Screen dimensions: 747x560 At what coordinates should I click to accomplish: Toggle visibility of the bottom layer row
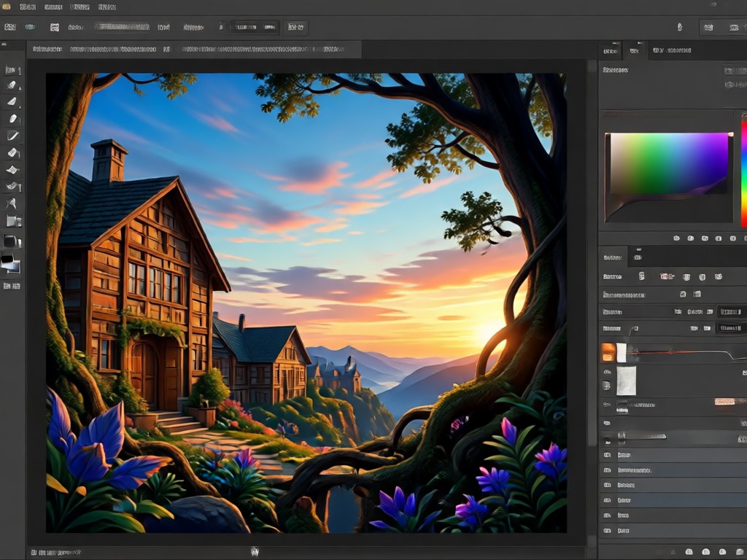point(608,531)
